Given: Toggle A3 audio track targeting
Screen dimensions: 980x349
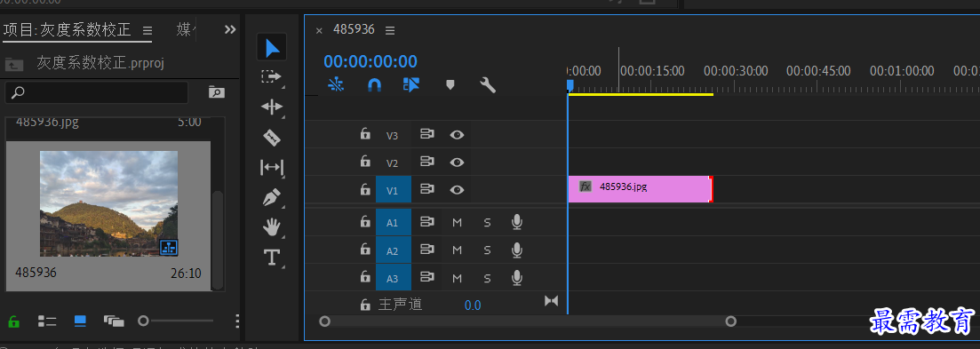Looking at the screenshot, I should pyautogui.click(x=393, y=277).
